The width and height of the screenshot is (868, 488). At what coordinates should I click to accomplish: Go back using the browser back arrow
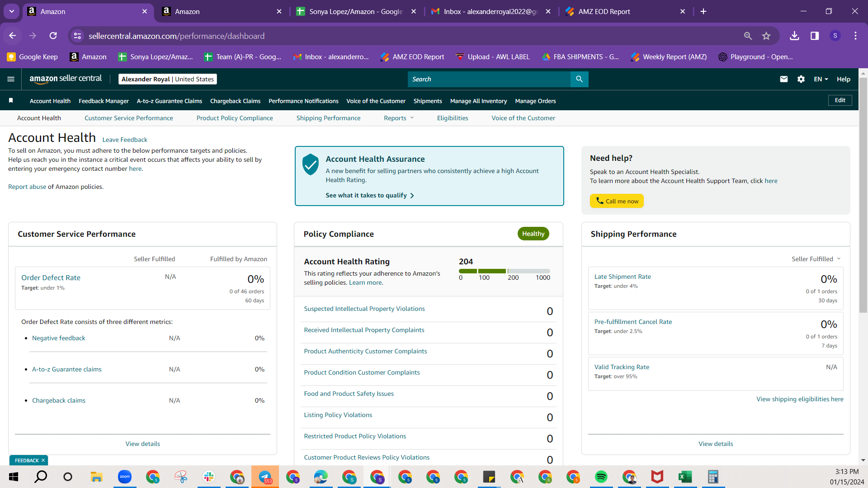click(x=13, y=36)
